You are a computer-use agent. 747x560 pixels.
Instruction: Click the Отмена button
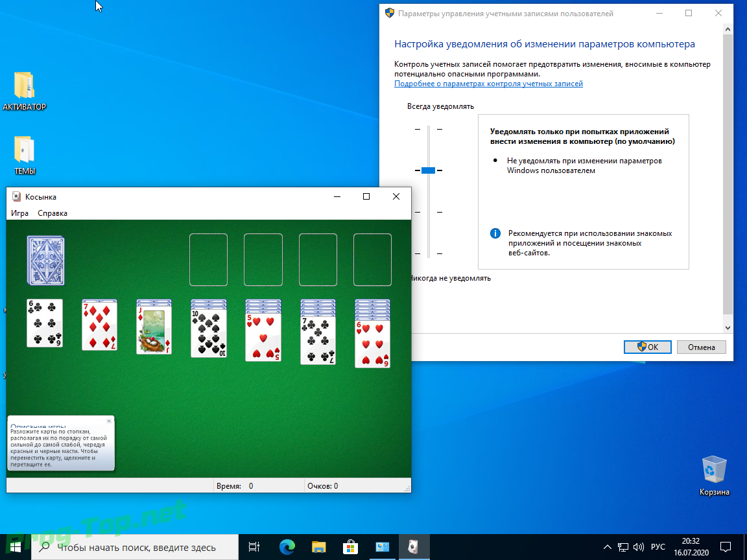tap(701, 347)
